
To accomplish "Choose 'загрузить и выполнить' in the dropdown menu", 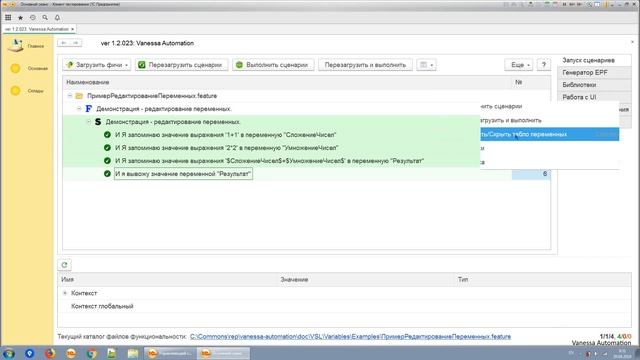I will coord(549,120).
